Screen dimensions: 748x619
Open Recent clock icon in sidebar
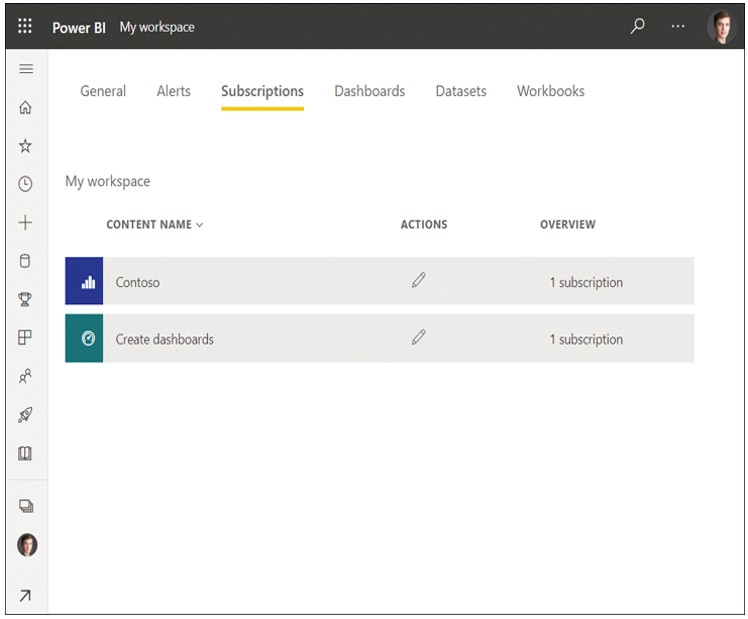point(25,184)
